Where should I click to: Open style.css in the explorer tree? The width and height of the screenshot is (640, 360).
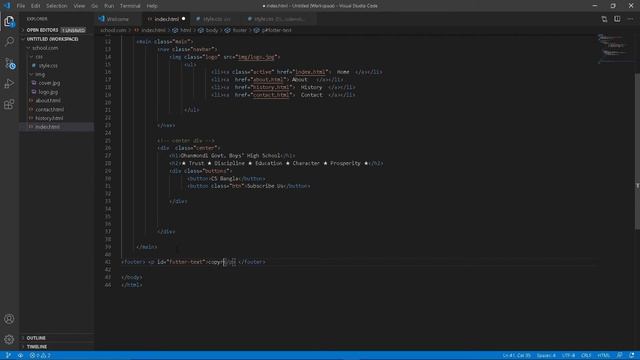click(48, 66)
